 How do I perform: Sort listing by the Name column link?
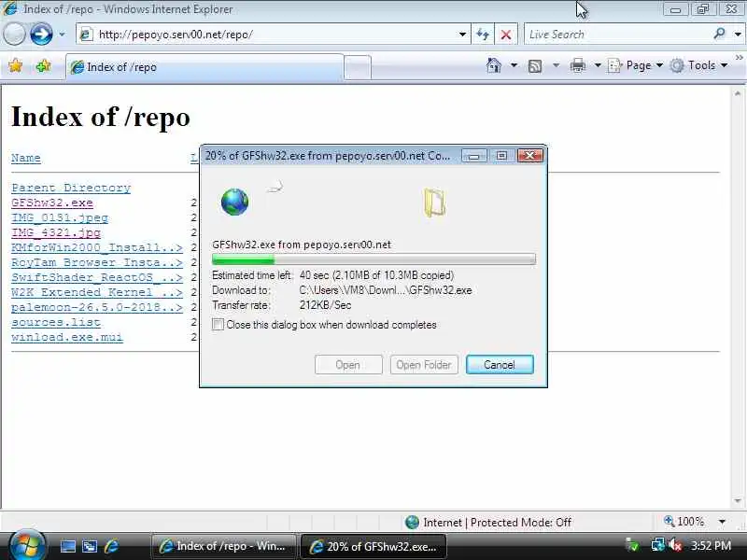26,158
